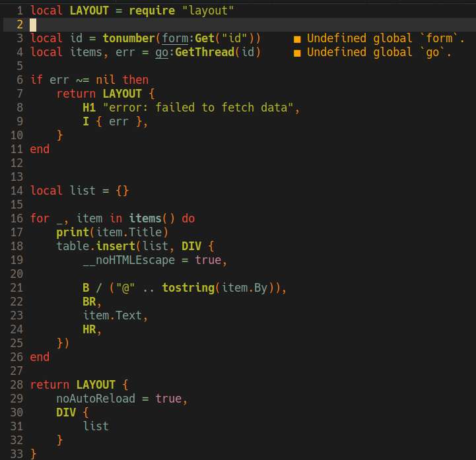Viewport: 476px width, 460px height.
Task: Click 'then' keyword on line 6
Action: tap(135, 80)
